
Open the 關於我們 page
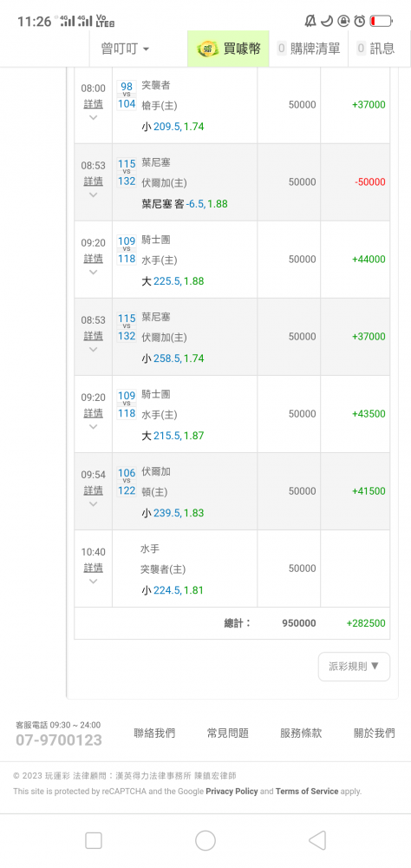(375, 733)
